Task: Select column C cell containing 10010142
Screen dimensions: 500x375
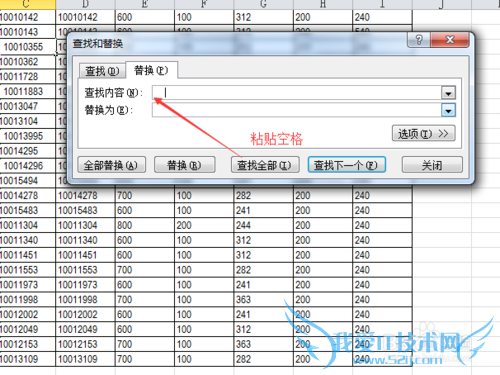Action: (x=28, y=17)
